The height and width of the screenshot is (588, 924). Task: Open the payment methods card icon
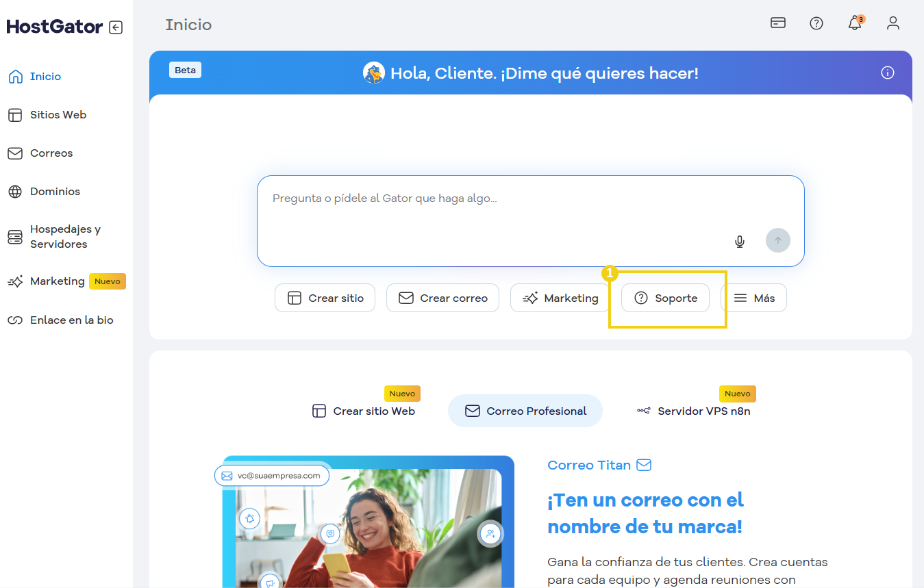click(x=778, y=23)
